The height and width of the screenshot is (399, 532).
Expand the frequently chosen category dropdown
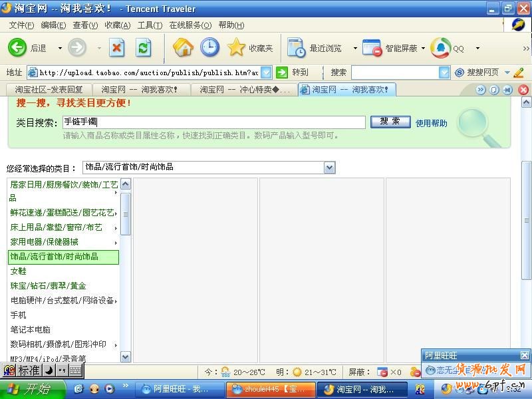(329, 168)
